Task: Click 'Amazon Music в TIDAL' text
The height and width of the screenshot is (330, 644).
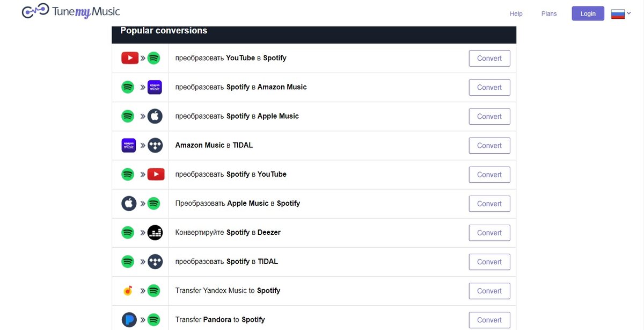Action: (214, 145)
